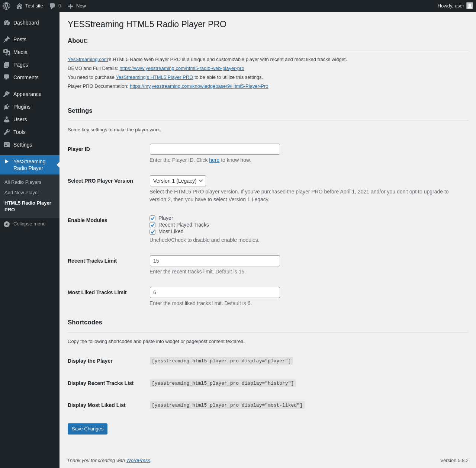Select Add New Player submenu item
The image size is (476, 468).
pyautogui.click(x=22, y=193)
